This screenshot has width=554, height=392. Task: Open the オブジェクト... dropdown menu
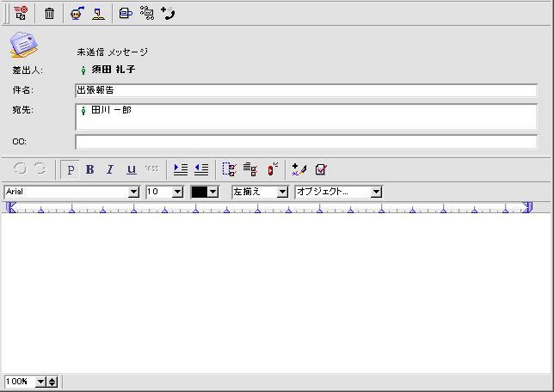(x=376, y=192)
